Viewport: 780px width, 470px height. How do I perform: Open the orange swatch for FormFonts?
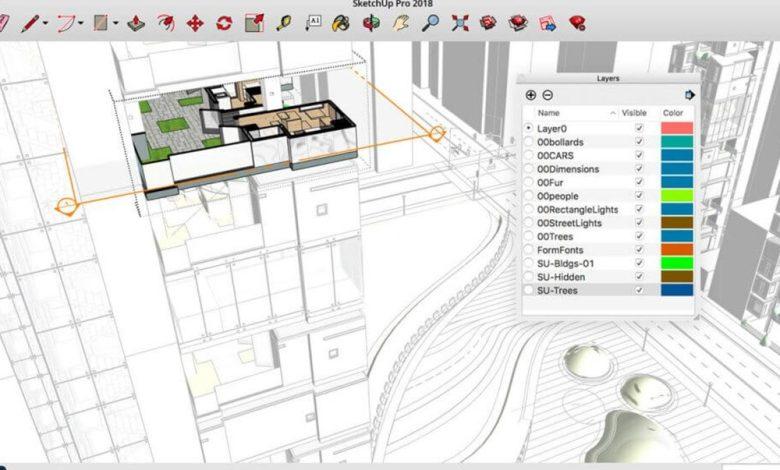[x=677, y=250]
